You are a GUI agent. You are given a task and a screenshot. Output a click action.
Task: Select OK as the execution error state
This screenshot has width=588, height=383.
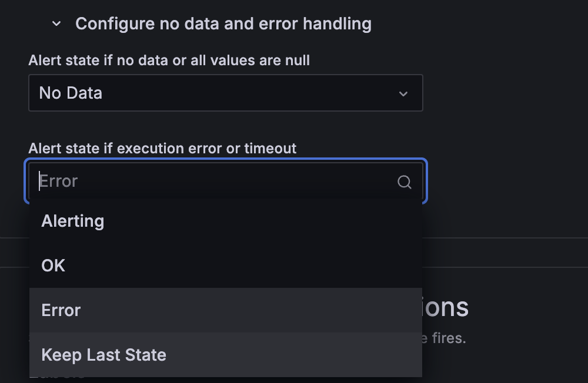(x=52, y=266)
